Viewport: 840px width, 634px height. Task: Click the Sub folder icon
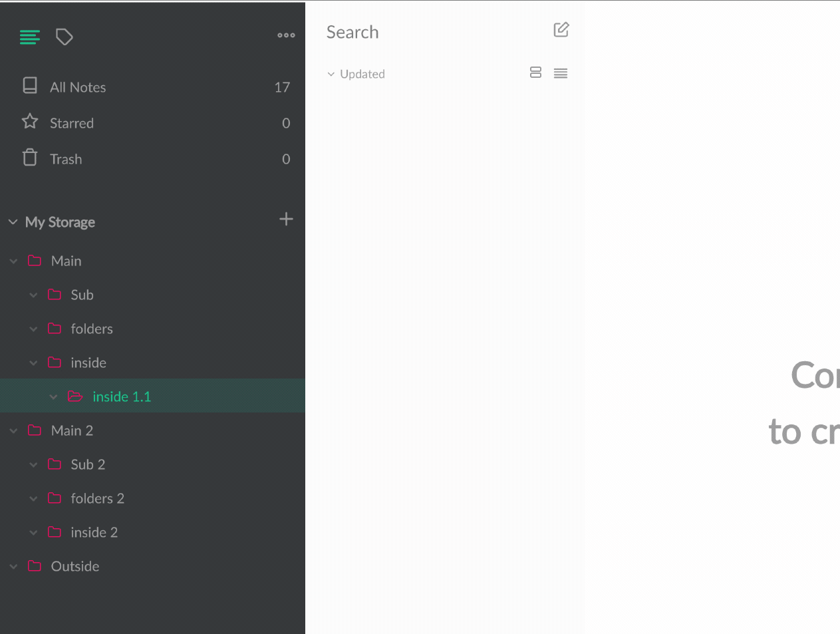tap(55, 295)
